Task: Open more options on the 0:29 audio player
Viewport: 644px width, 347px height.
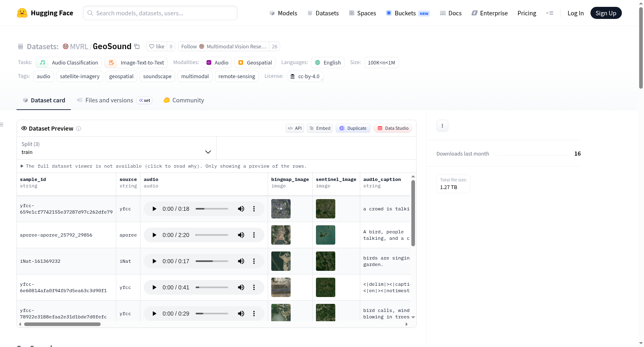Action: coord(254,314)
